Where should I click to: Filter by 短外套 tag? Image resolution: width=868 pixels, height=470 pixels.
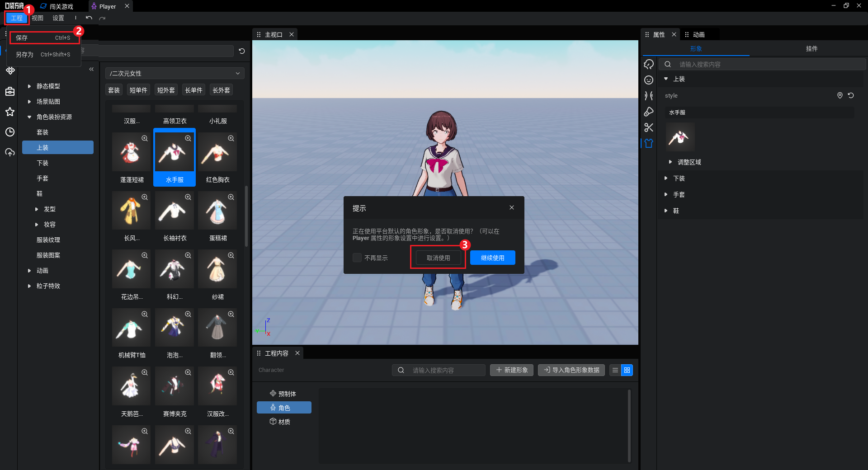tap(166, 90)
